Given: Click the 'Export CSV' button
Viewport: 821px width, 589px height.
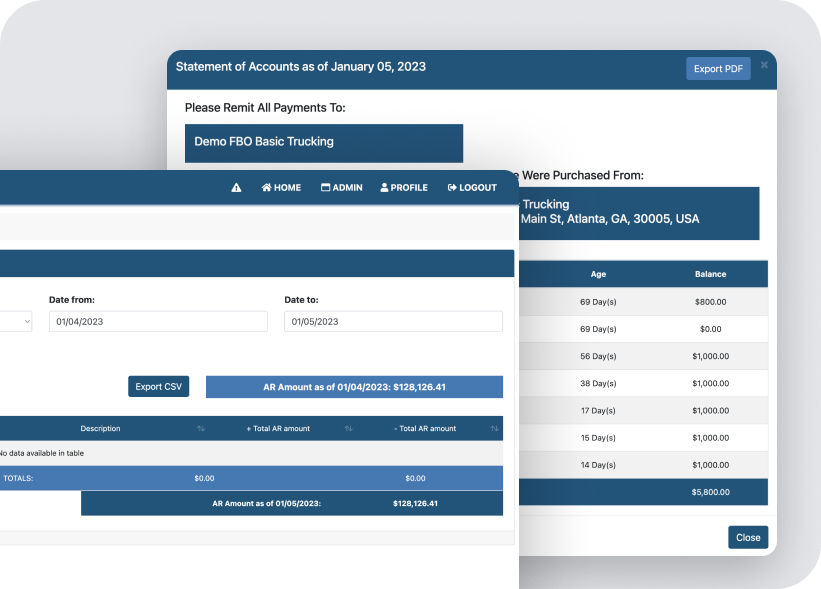Looking at the screenshot, I should click(x=158, y=386).
